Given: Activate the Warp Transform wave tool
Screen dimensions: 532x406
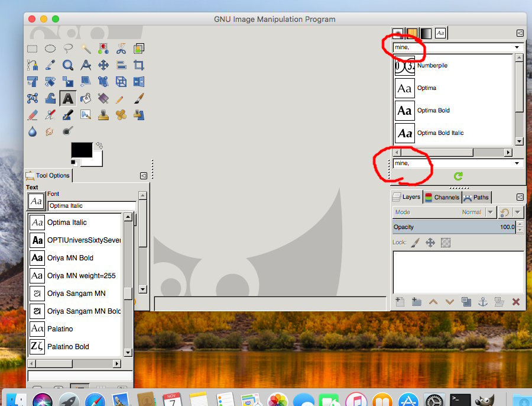Looking at the screenshot, I should coord(50,98).
